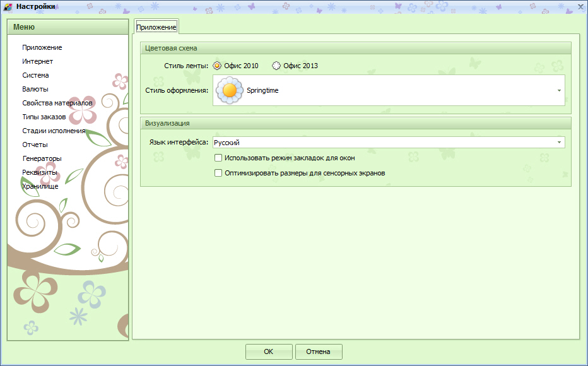Click the Меню panel header

pos(68,27)
